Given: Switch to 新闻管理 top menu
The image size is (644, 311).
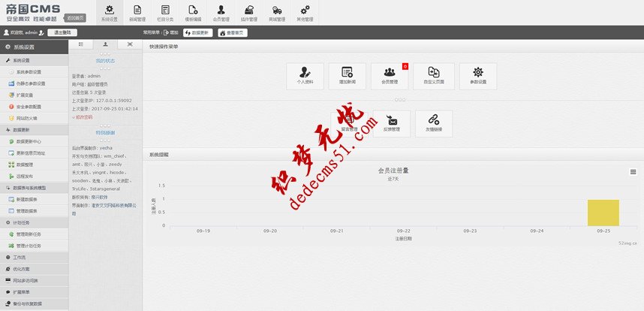Looking at the screenshot, I should click(137, 13).
